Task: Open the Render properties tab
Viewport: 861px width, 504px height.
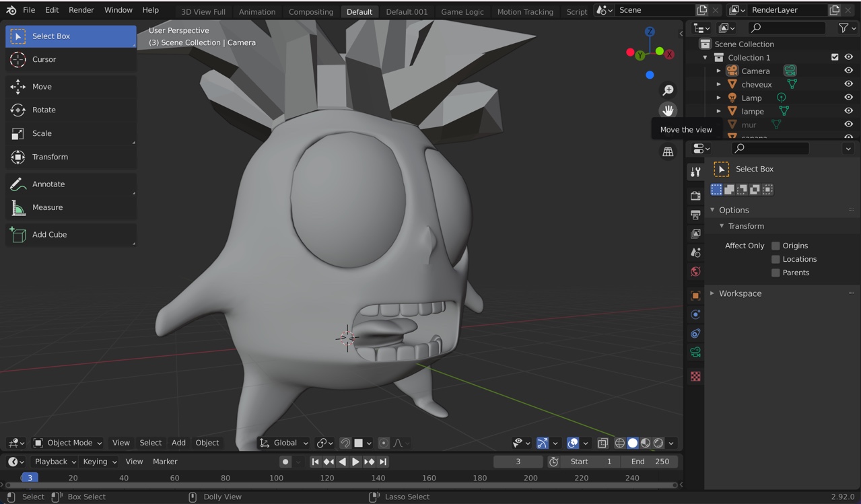Action: point(695,196)
